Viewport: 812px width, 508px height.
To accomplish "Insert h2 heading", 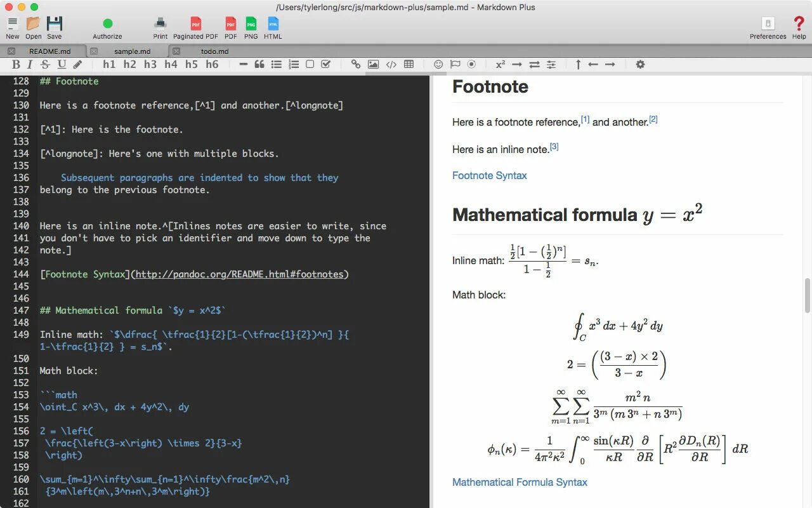I will [x=129, y=64].
